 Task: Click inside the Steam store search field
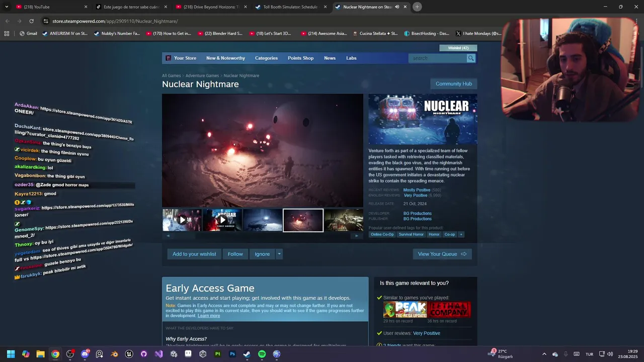click(438, 58)
